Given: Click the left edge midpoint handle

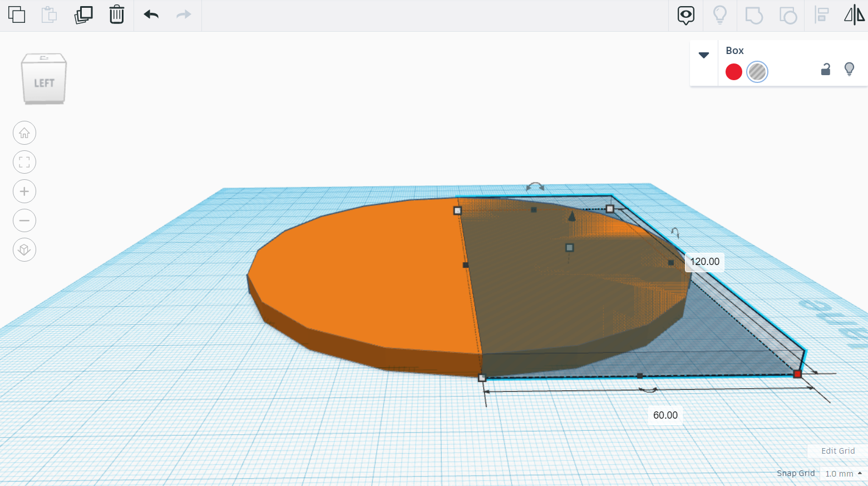Looking at the screenshot, I should tap(466, 265).
